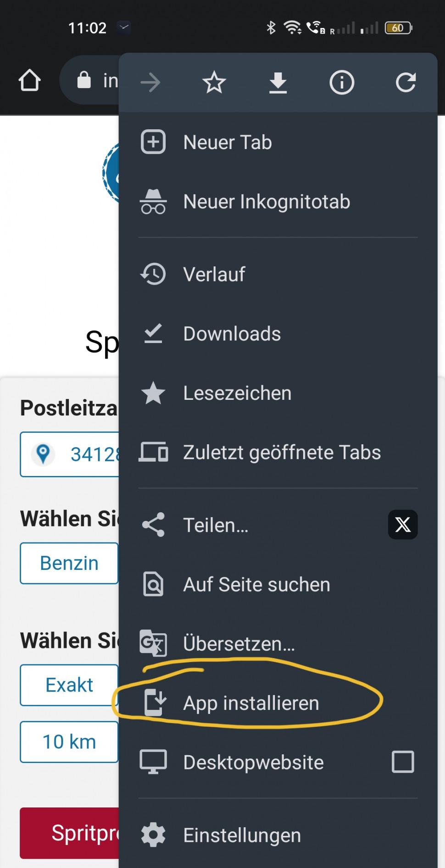This screenshot has height=868, width=445.
Task: Open Verlauf browsing history
Action: (x=214, y=275)
